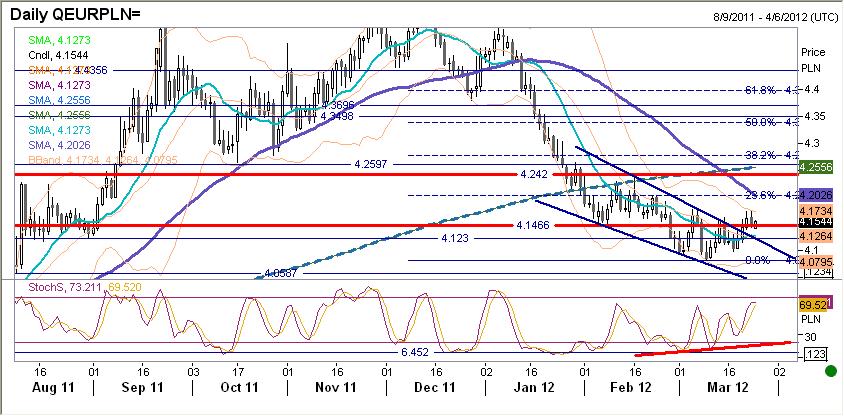The height and width of the screenshot is (416, 844).
Task: Select the 4.2597 horizontal line label
Action: (372, 164)
